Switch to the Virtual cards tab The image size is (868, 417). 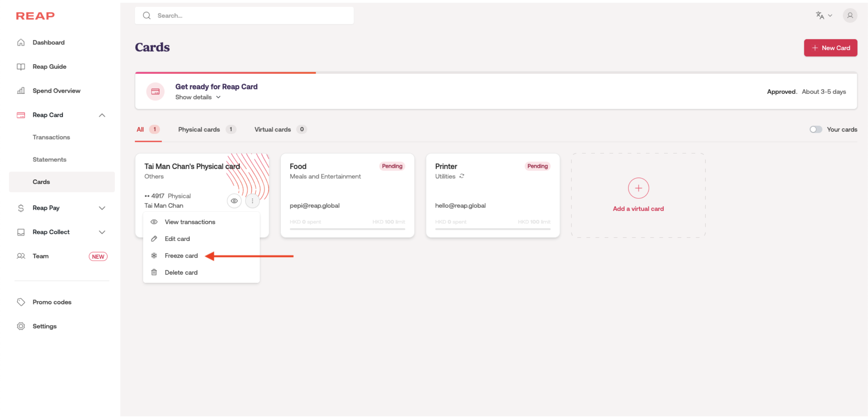(273, 130)
